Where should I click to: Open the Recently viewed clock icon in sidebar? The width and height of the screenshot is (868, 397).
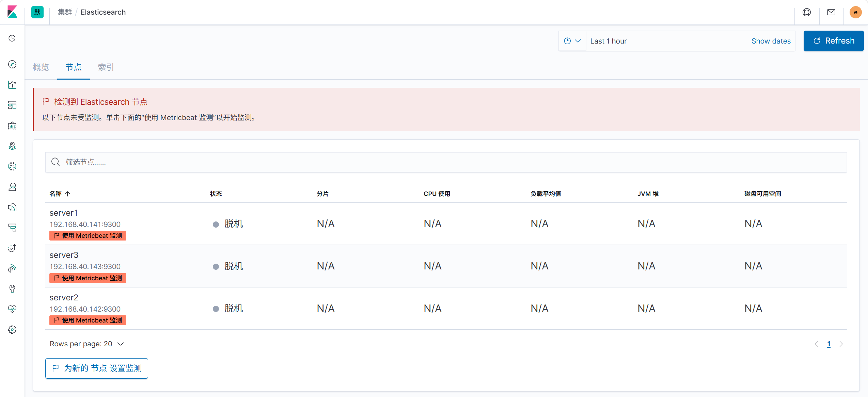click(12, 38)
